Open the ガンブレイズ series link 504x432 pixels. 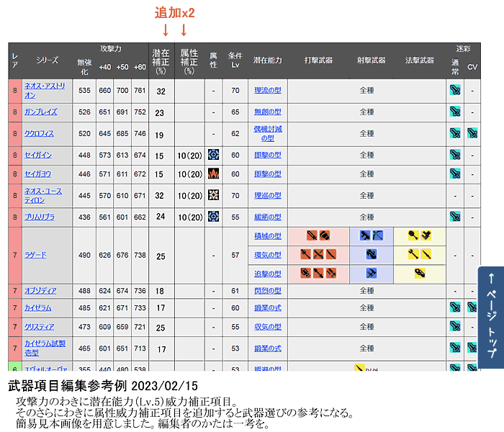click(x=41, y=112)
